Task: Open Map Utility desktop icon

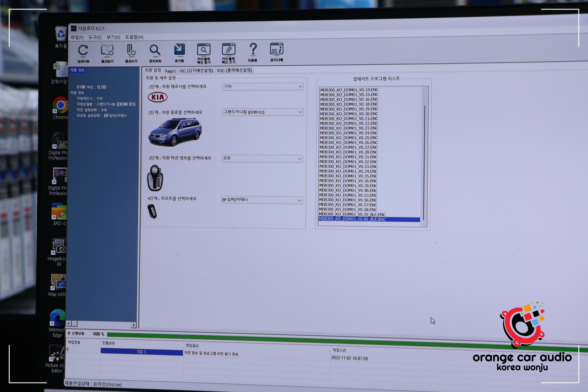Action: [x=58, y=285]
